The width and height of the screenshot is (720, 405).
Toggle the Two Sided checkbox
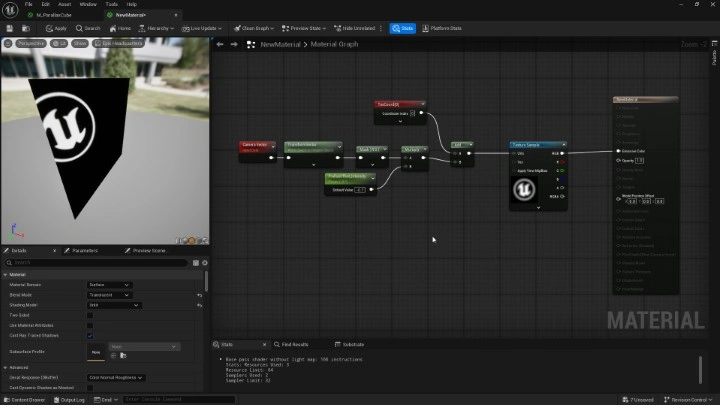[x=90, y=315]
